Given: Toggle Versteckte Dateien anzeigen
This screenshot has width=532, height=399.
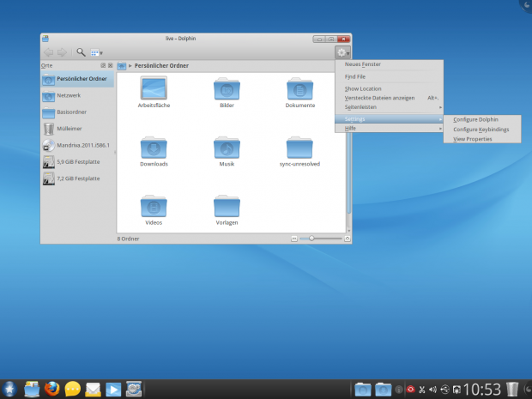Looking at the screenshot, I should coord(390,98).
